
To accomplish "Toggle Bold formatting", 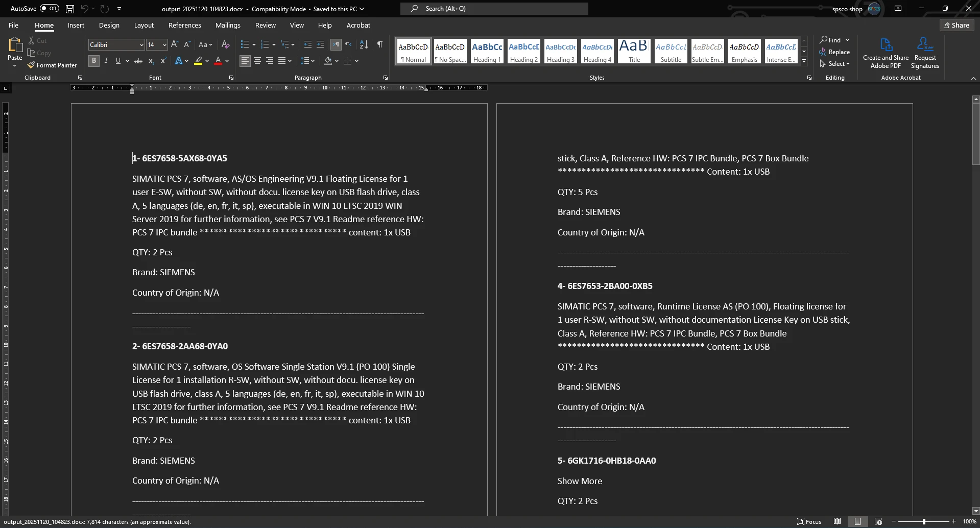I will click(94, 61).
